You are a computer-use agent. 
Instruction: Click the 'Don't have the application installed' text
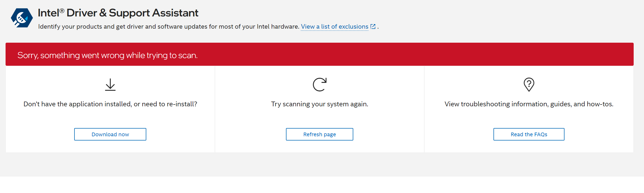110,104
